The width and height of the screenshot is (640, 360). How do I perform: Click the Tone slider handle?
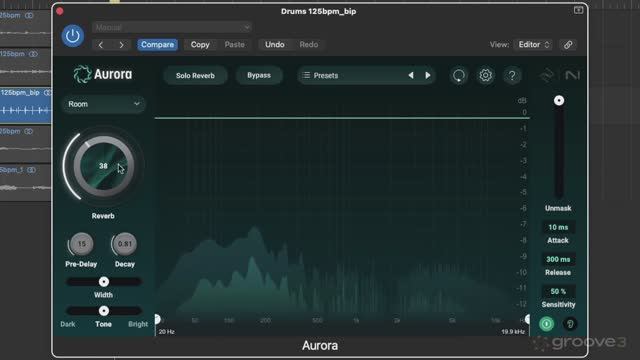[104, 311]
